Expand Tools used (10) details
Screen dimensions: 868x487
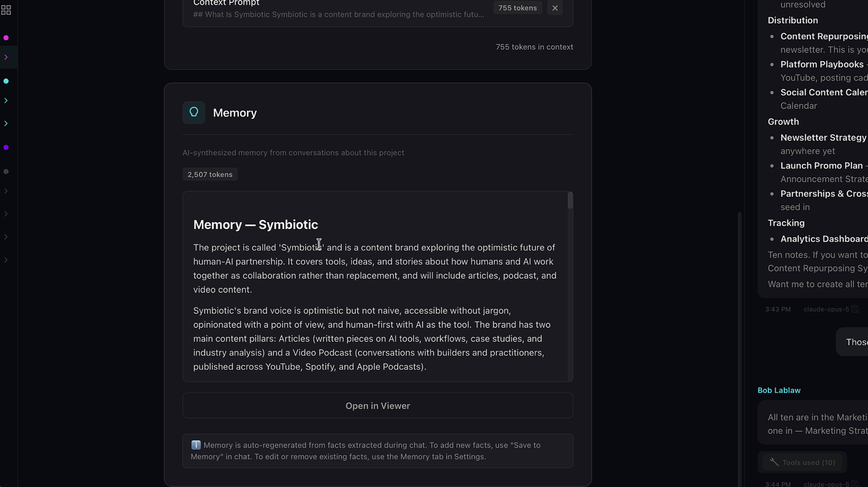(802, 462)
